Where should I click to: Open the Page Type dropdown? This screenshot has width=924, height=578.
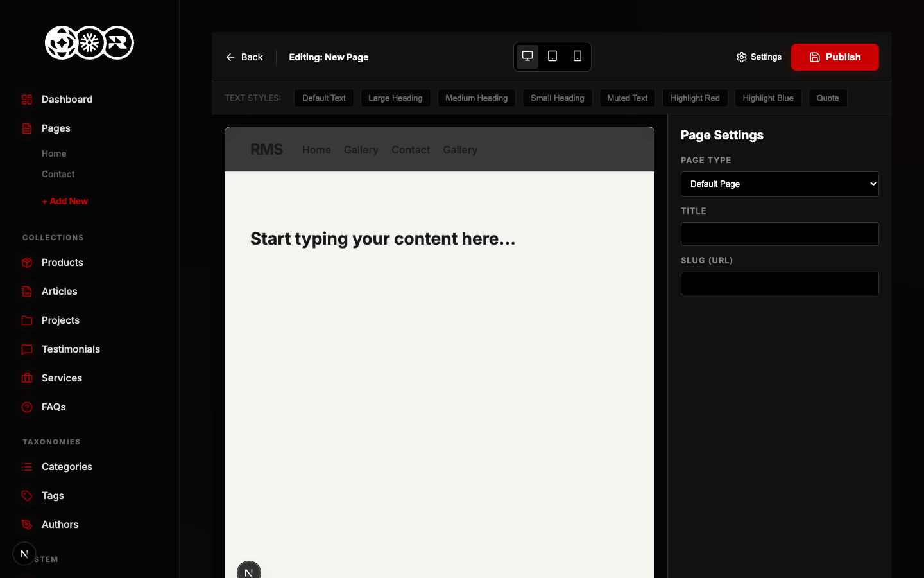(x=780, y=184)
